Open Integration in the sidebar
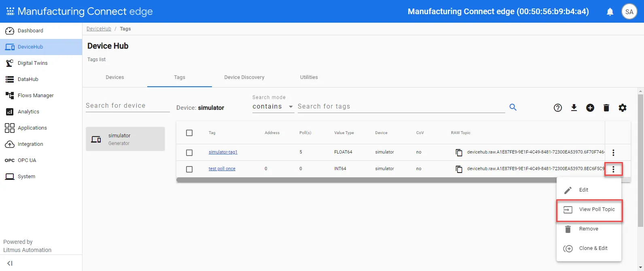This screenshot has height=271, width=644. coord(41,144)
